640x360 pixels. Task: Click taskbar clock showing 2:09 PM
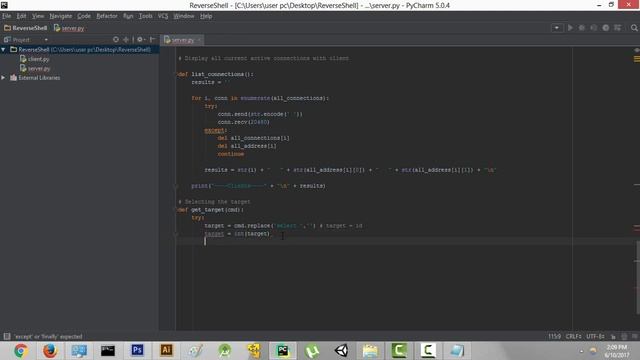pyautogui.click(x=617, y=351)
